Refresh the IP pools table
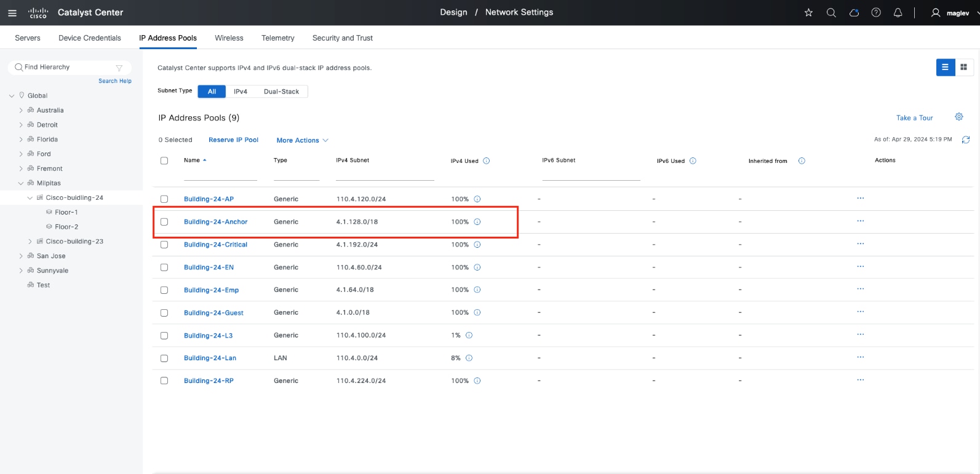 [x=965, y=140]
